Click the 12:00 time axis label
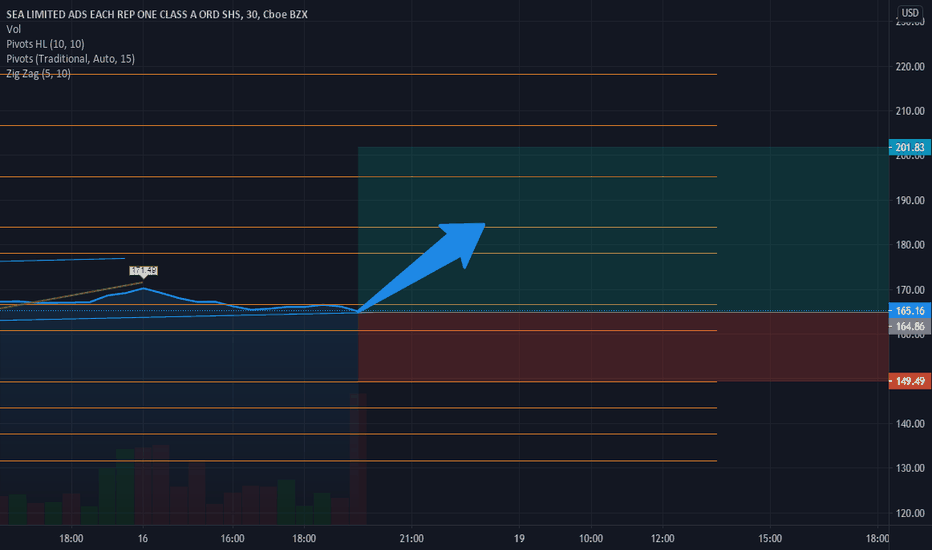932x550 pixels. coord(662,539)
